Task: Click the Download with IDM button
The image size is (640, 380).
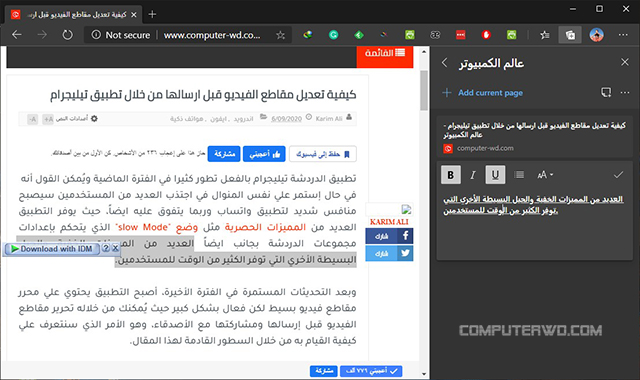Action: coord(52,249)
